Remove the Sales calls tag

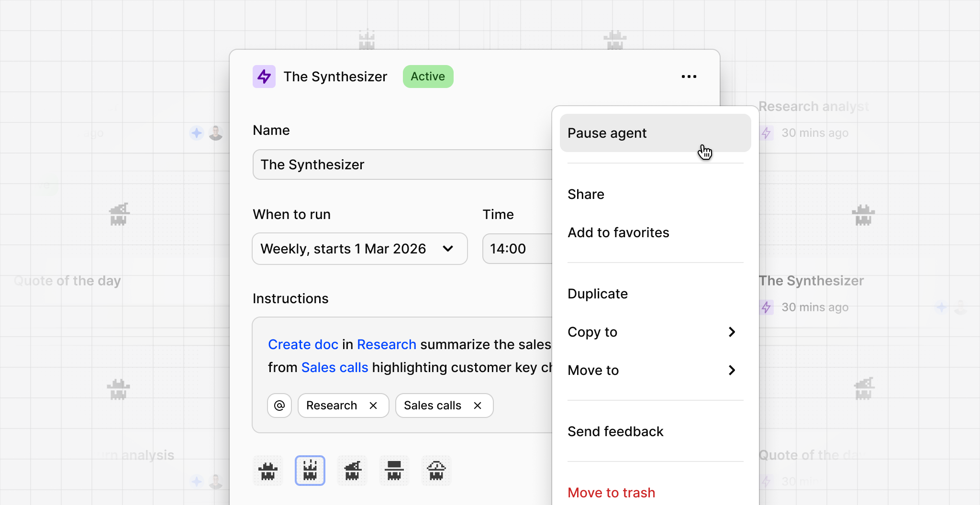click(477, 406)
